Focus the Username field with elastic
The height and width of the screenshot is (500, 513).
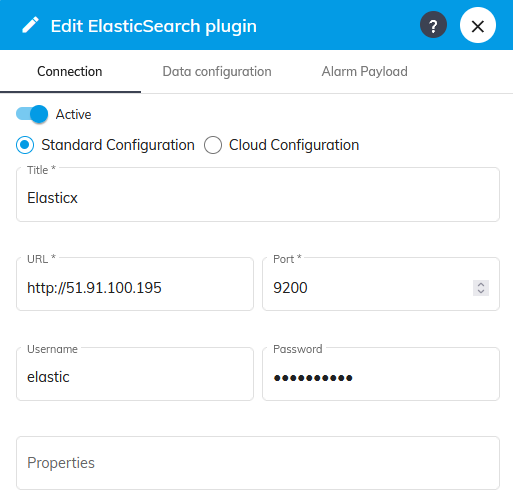coord(135,374)
